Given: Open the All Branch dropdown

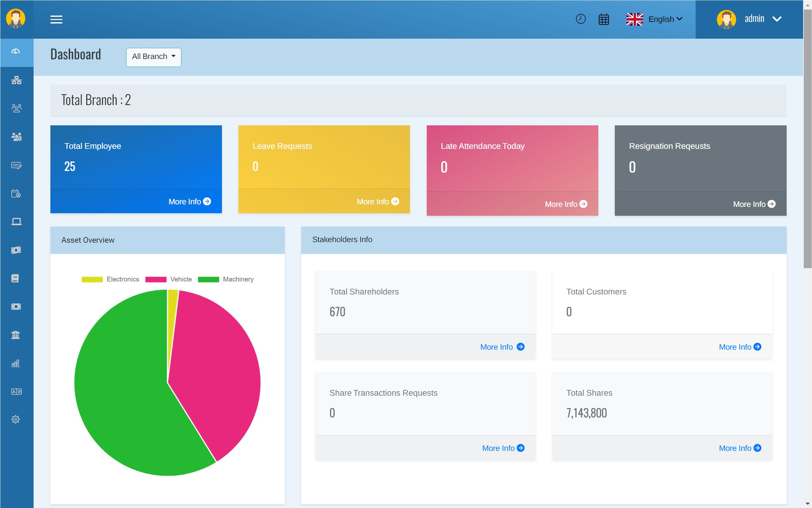Looking at the screenshot, I should (x=153, y=57).
